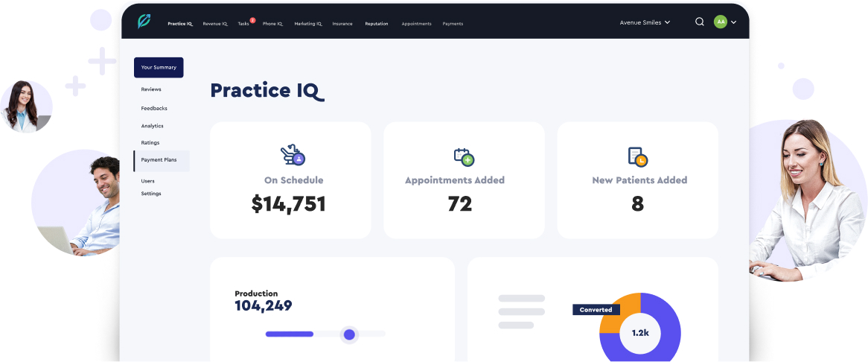868x362 pixels.
Task: Click the dark-haired woman photo on left
Action: (x=26, y=107)
